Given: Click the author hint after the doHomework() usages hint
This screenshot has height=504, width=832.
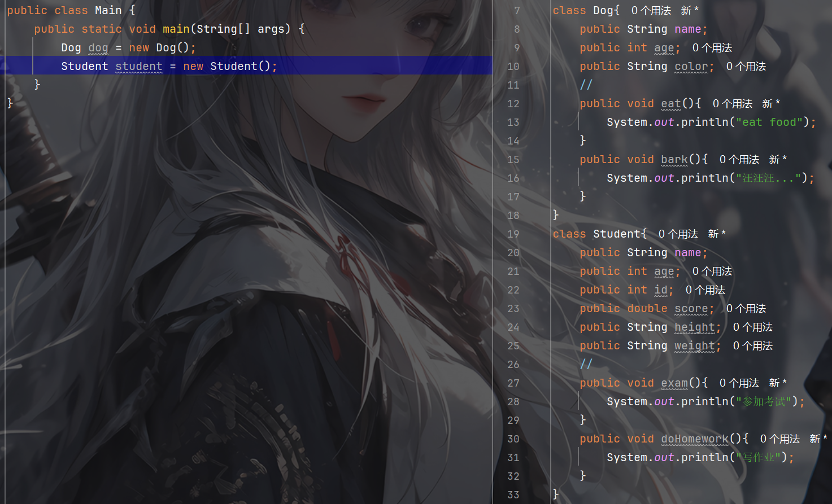Looking at the screenshot, I should coord(818,439).
